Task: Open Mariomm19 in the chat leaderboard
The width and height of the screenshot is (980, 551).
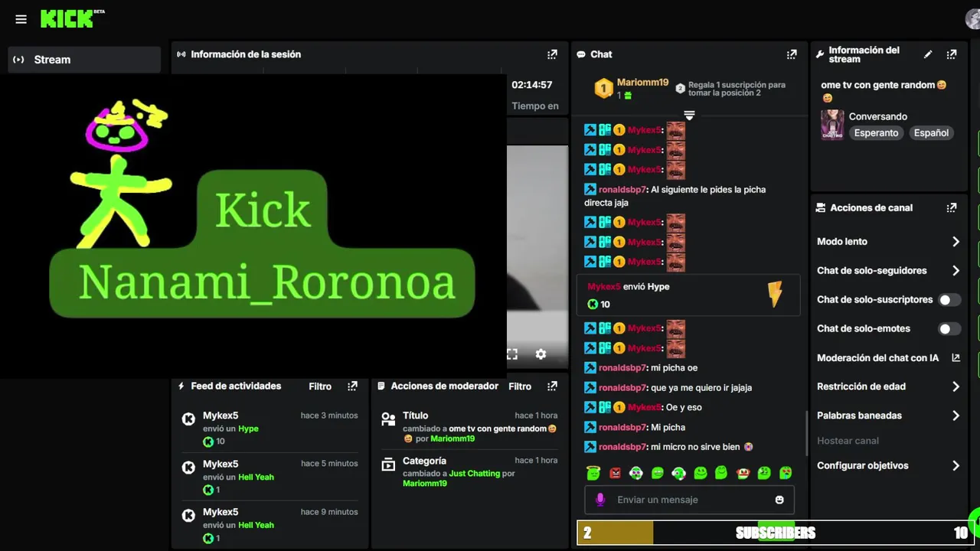Action: pos(642,83)
